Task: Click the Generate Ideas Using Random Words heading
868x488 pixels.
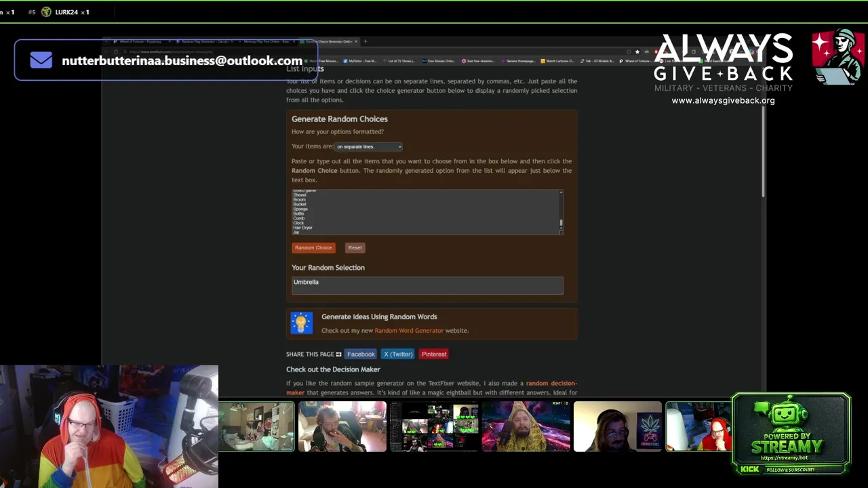Action: click(x=379, y=317)
